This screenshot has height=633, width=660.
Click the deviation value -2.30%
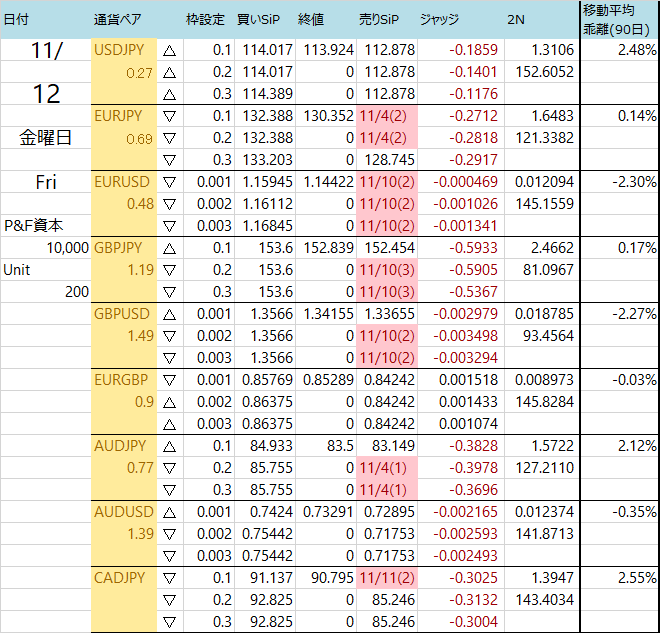[x=634, y=182]
